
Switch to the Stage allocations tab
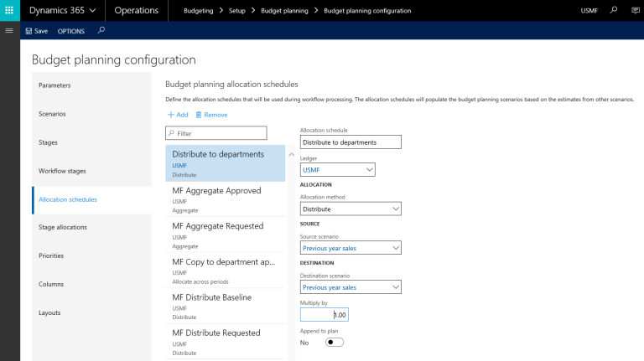coord(63,227)
